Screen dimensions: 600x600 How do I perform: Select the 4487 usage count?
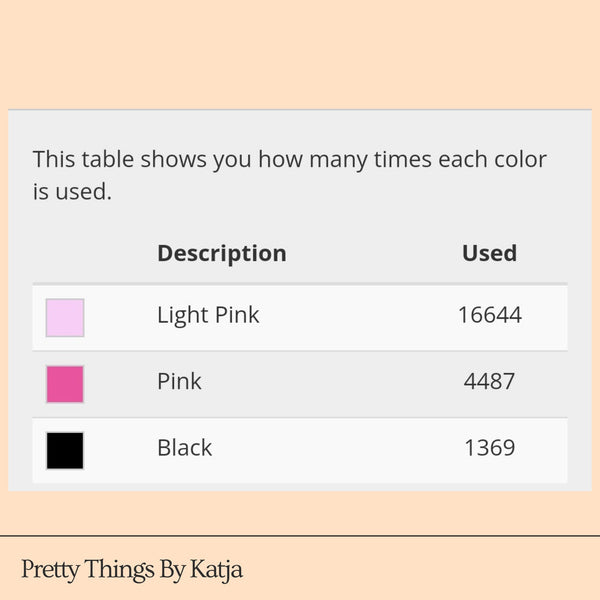(489, 381)
